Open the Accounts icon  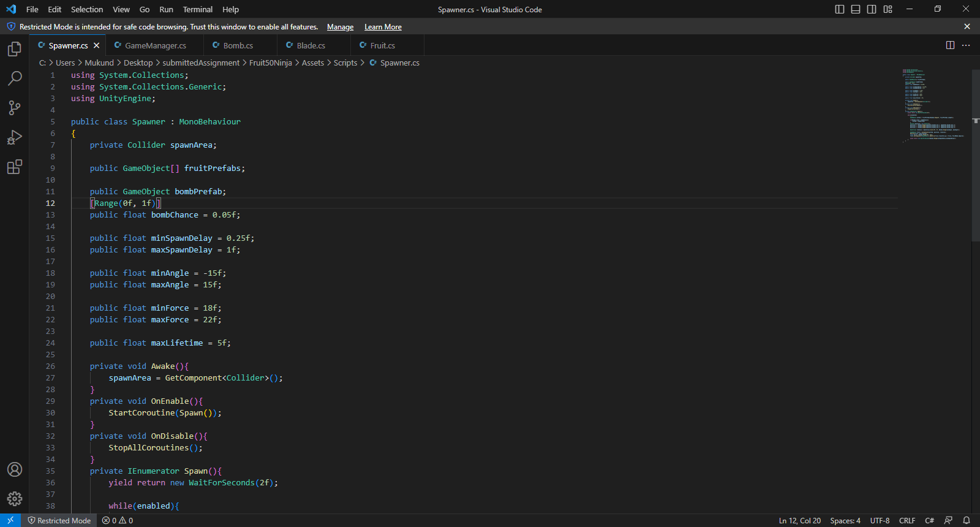click(15, 469)
